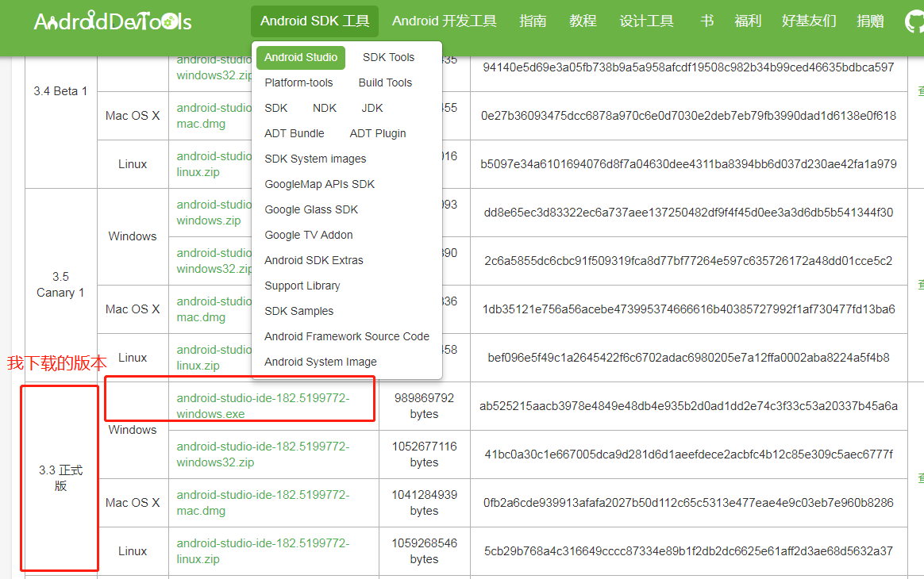This screenshot has width=924, height=579.
Task: Choose Build Tools menu entry
Action: (x=385, y=82)
